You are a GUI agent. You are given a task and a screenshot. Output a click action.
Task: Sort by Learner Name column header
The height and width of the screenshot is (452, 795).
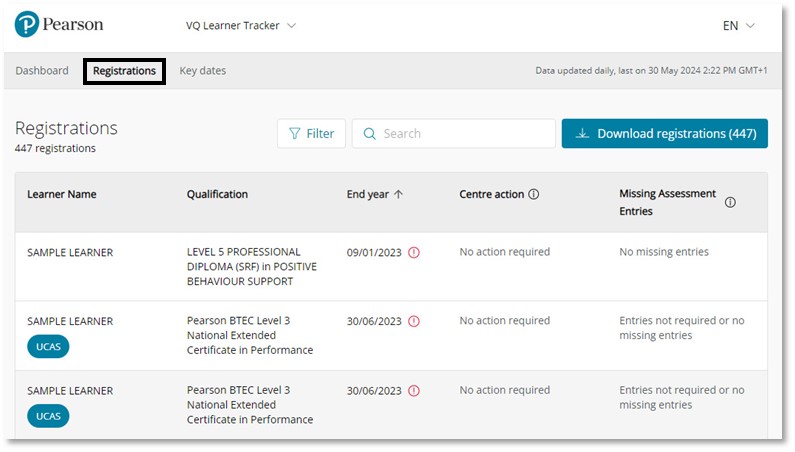62,195
